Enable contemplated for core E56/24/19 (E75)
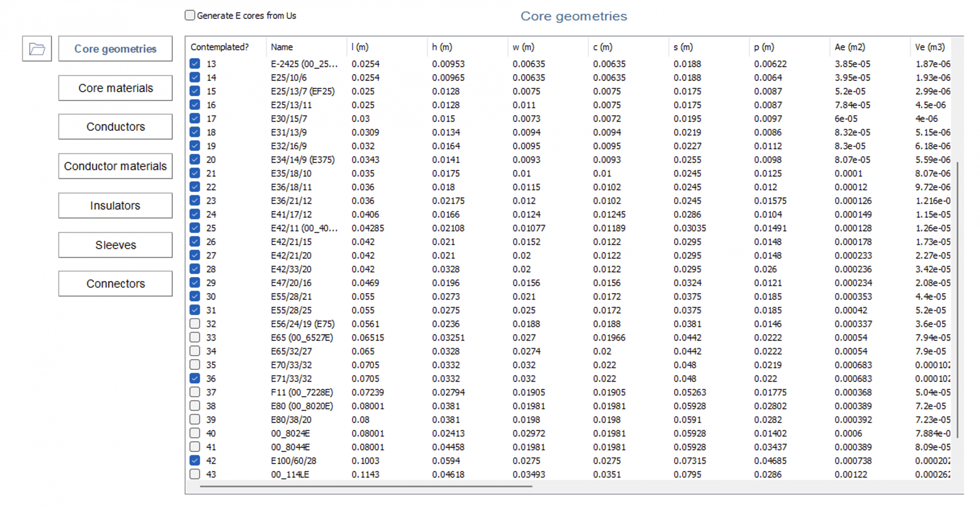Image resolution: width=980 pixels, height=507 pixels. pos(194,323)
